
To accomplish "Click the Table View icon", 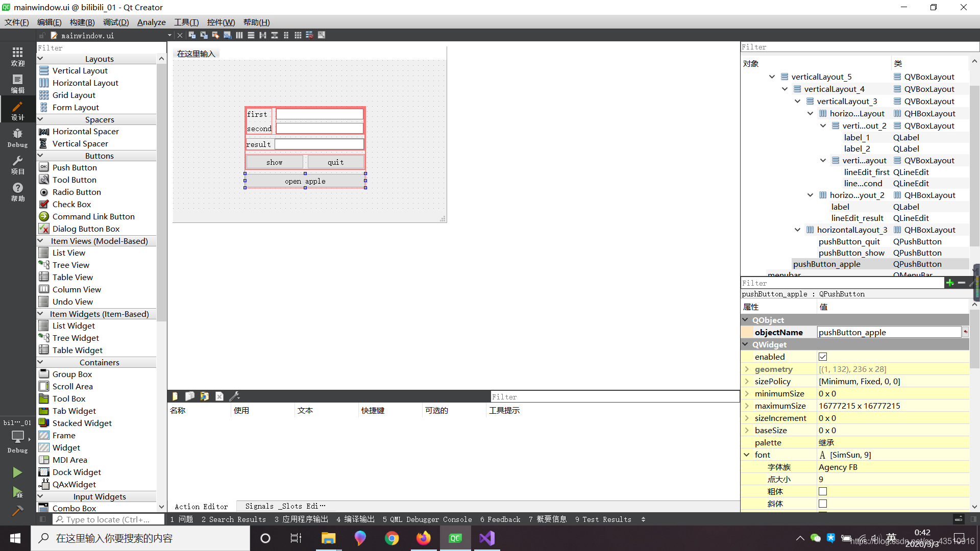I will 44,277.
